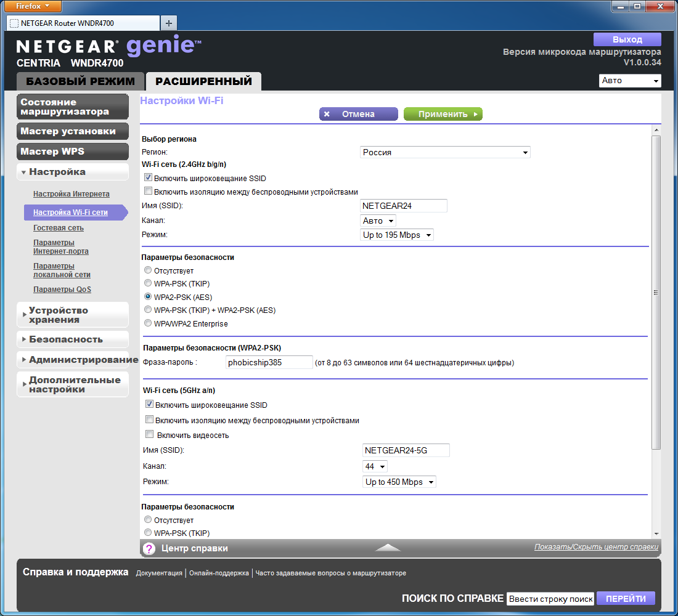Viewport: 678px width, 616px height.
Task: Click the page icon on the NETGEAR Router tab
Action: click(14, 23)
